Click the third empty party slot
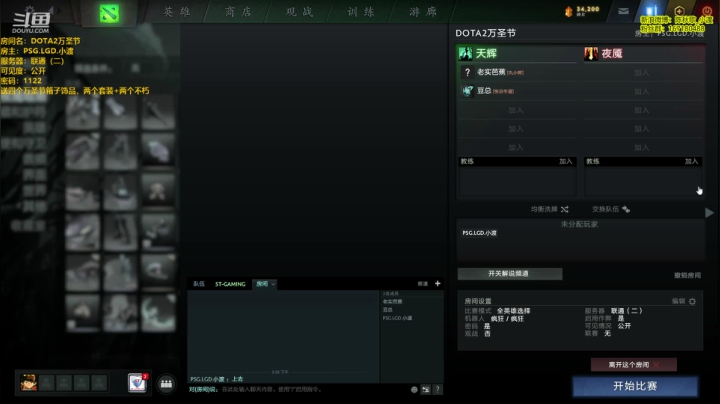This screenshot has height=404, width=720. click(x=81, y=382)
